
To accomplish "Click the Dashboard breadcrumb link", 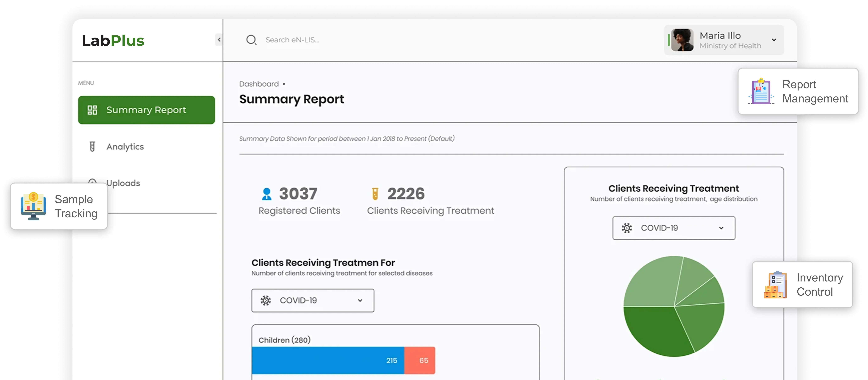I will (258, 84).
